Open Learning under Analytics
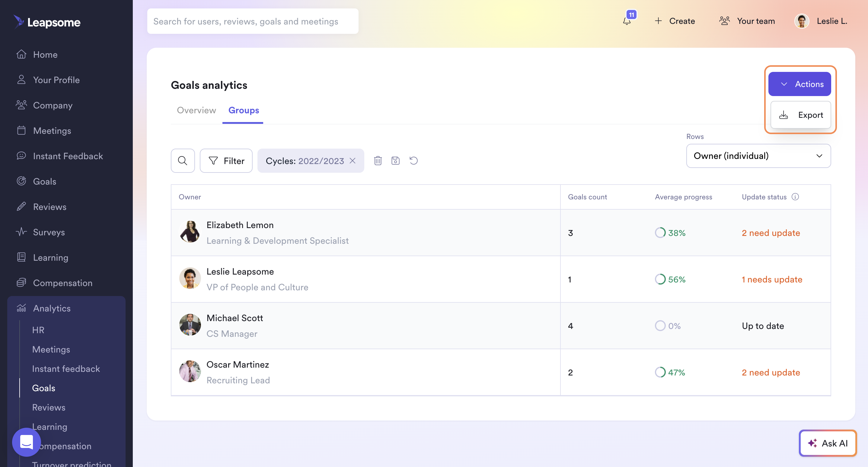 point(49,427)
